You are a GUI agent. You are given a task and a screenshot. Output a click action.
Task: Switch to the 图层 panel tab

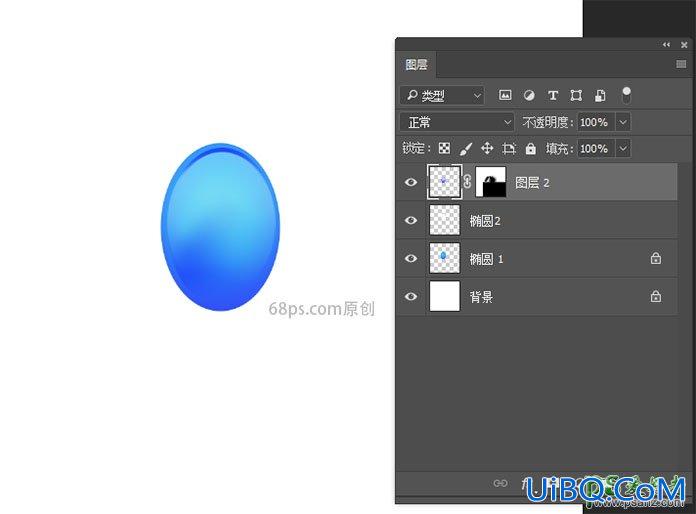[416, 65]
